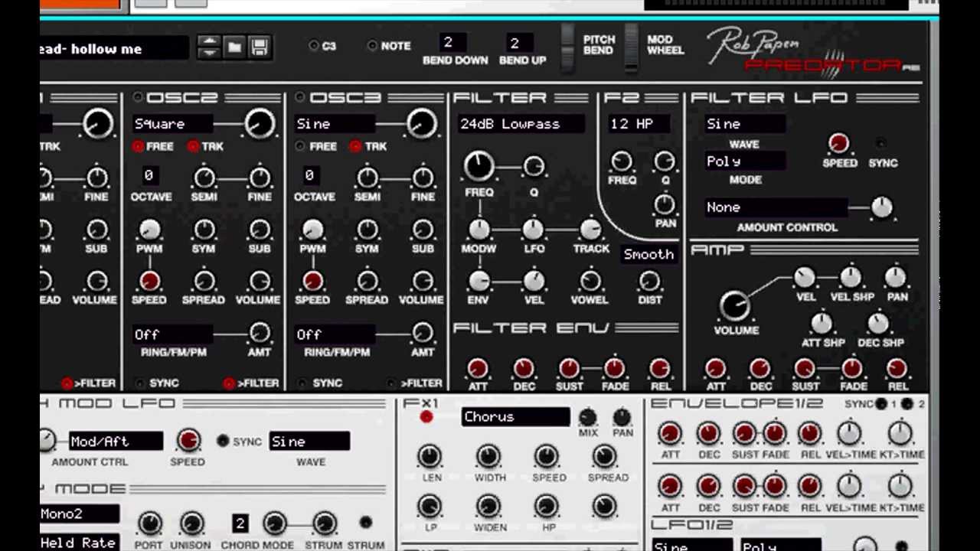Open Mod LFO Sine wave selector
The width and height of the screenshot is (980, 551).
coord(309,441)
